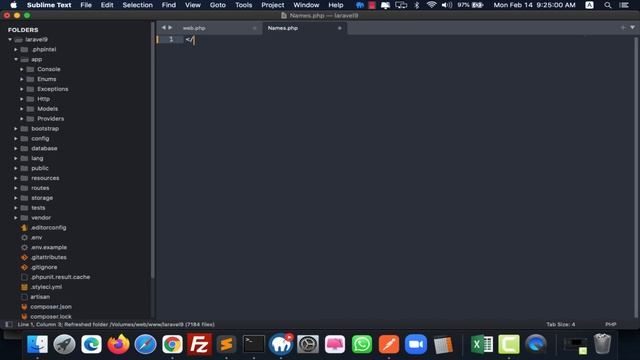Toggle sidebar icon in status bar
The image size is (640, 360).
pyautogui.click(x=9, y=324)
